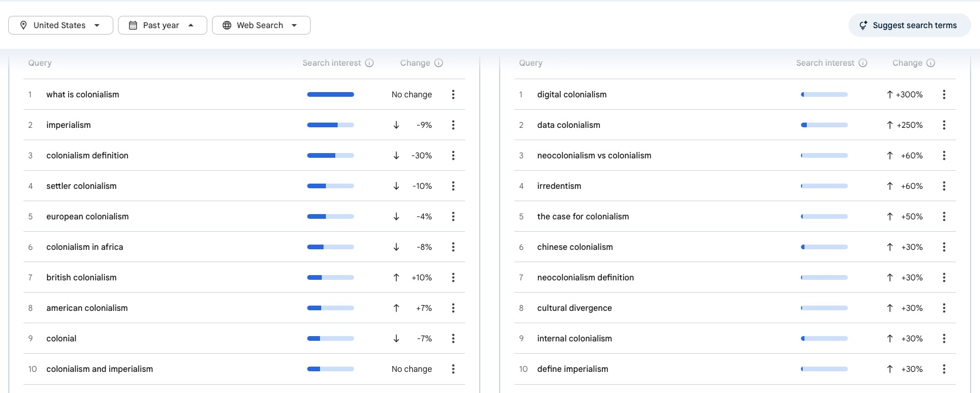Viewport: 980px width, 393px height.
Task: Open the Web Search type dropdown
Action: (x=261, y=25)
